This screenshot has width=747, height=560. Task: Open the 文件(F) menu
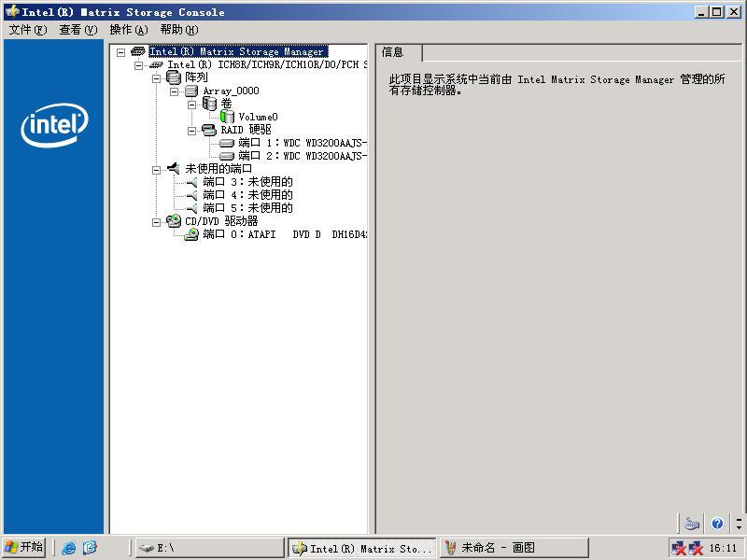coord(27,30)
